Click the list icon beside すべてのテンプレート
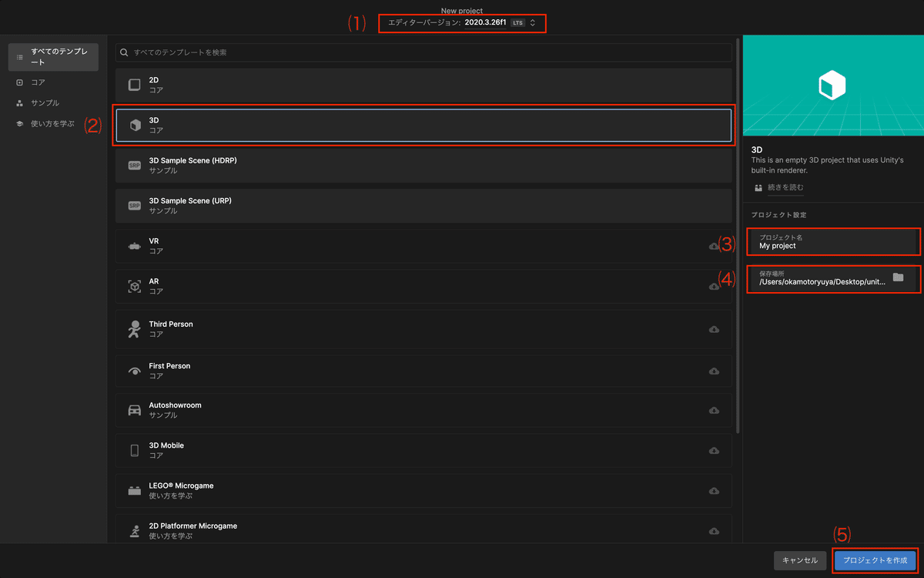This screenshot has width=924, height=578. coord(20,57)
